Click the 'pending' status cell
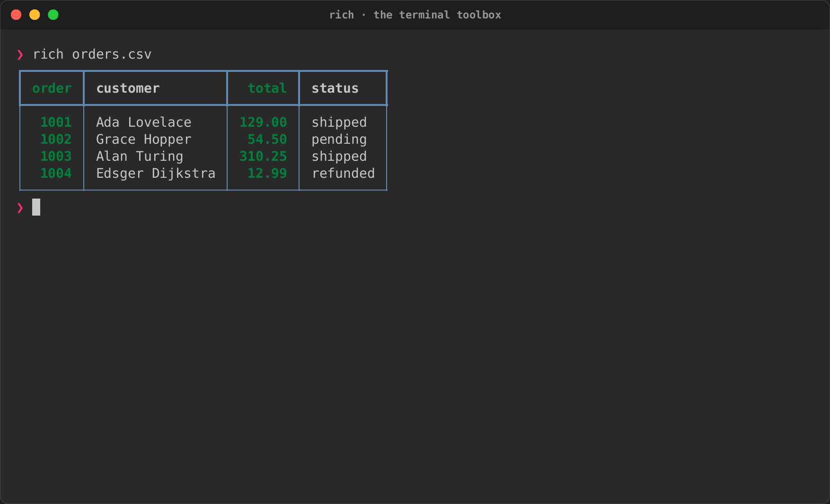Viewport: 830px width, 504px height. (339, 139)
